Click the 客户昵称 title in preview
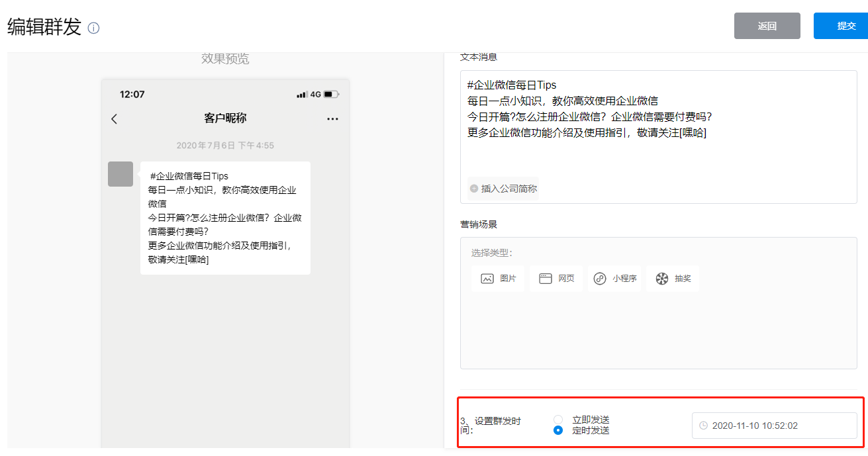Image resolution: width=868 pixels, height=456 pixels. pos(225,118)
